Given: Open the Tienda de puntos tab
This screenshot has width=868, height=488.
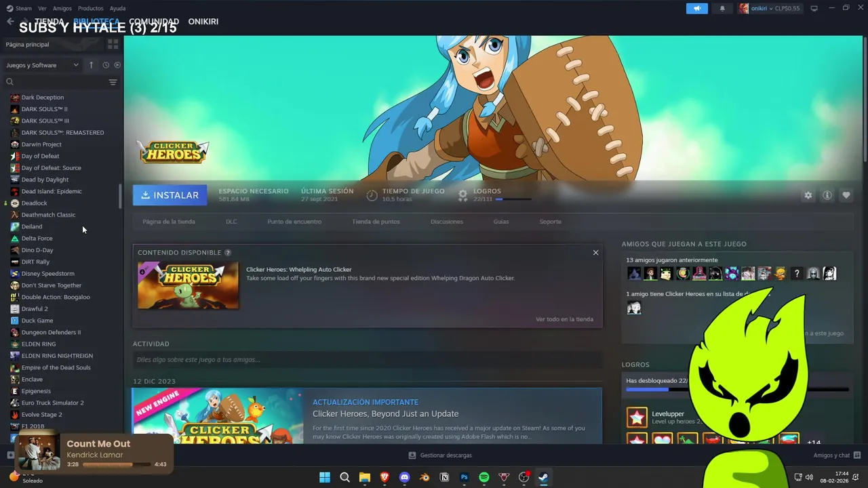Looking at the screenshot, I should (x=376, y=222).
